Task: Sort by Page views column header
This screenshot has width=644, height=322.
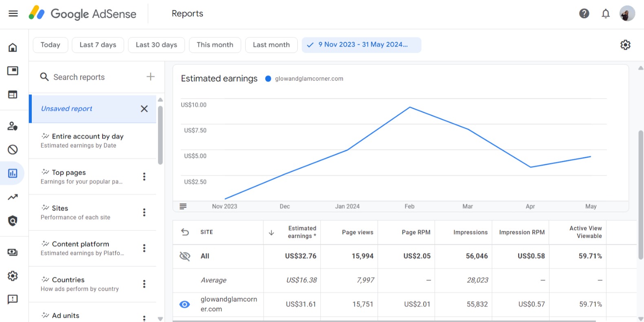Action: (x=358, y=232)
